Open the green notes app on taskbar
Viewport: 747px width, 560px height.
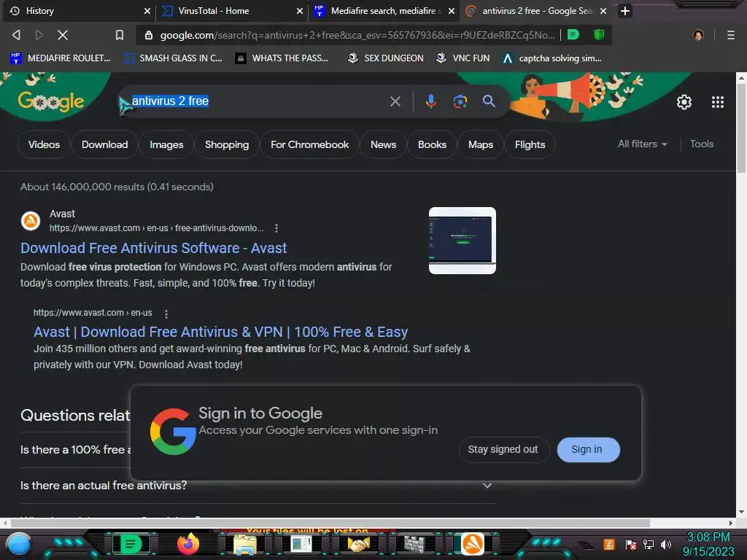coord(131,544)
